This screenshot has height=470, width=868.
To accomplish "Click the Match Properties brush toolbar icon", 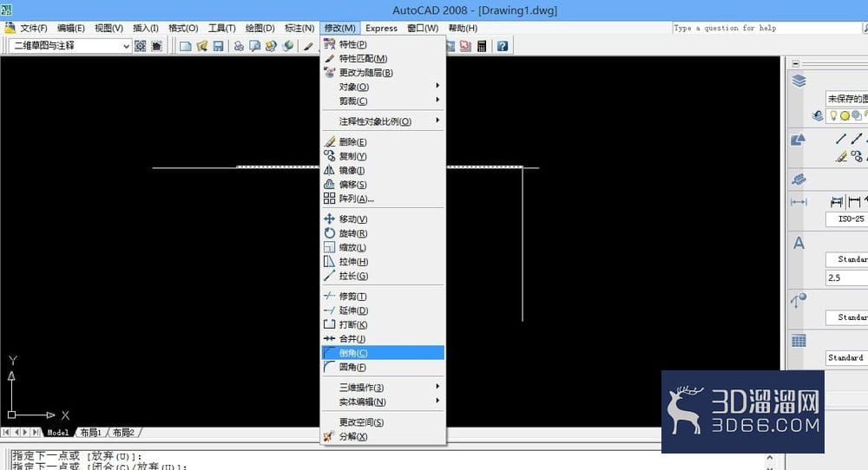I will [x=308, y=46].
